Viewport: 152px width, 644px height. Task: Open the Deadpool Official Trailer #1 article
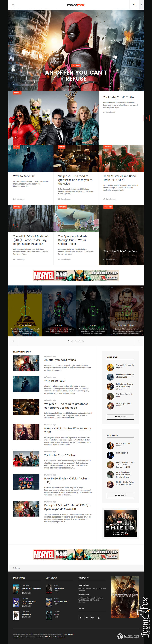(68, 507)
